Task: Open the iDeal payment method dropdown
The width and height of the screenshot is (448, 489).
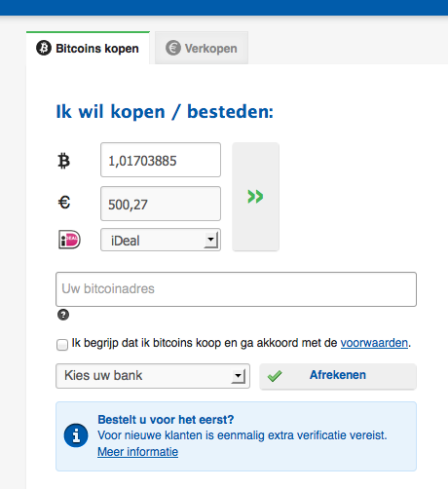Action: click(x=161, y=240)
